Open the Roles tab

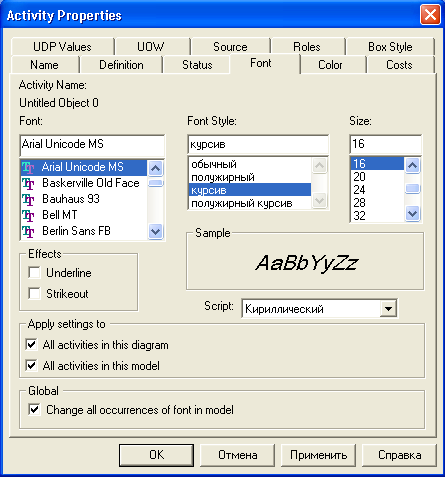click(x=307, y=47)
